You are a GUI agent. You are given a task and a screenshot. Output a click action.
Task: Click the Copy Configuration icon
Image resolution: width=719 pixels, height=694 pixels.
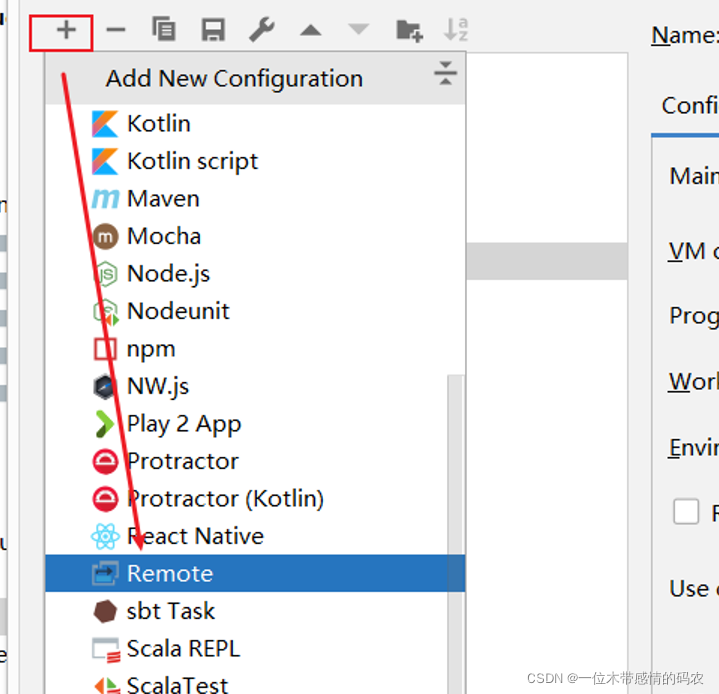[163, 31]
